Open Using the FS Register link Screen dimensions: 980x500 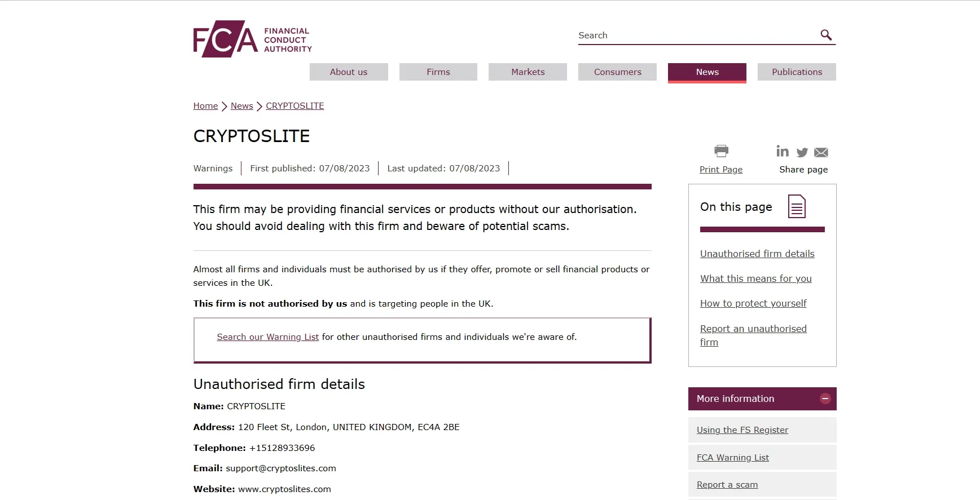742,430
